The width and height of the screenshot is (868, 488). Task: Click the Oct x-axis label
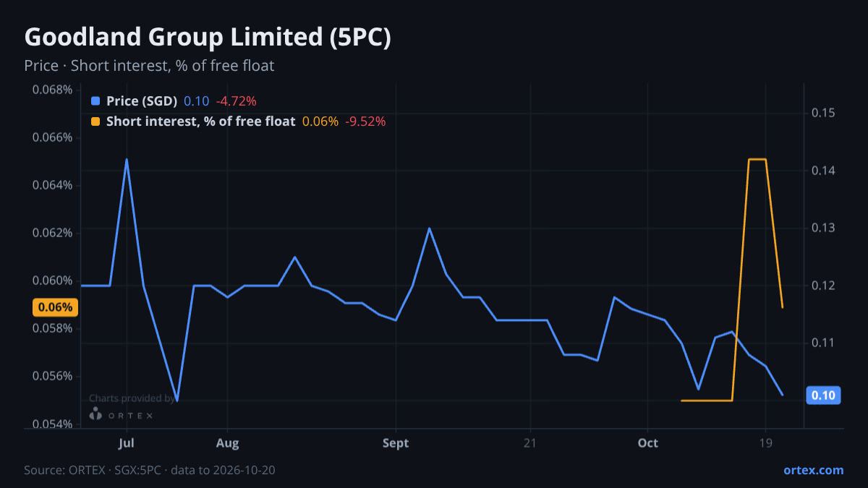click(648, 442)
